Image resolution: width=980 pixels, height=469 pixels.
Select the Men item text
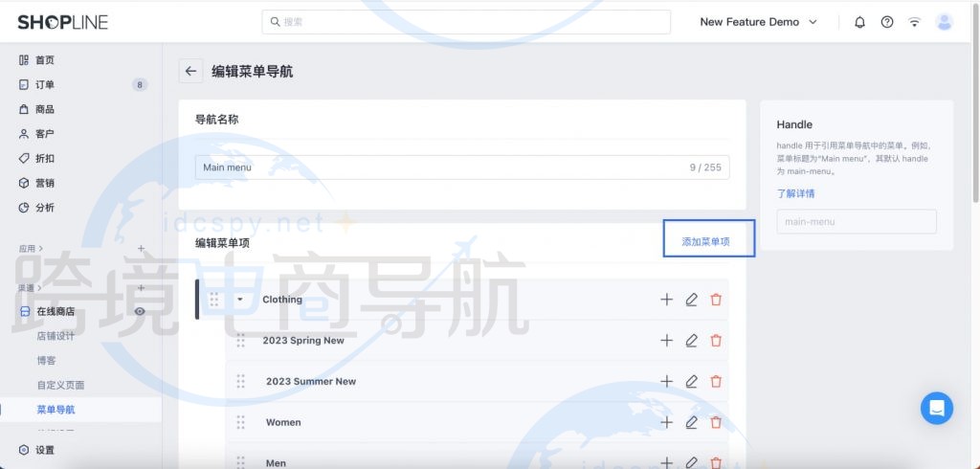(276, 463)
